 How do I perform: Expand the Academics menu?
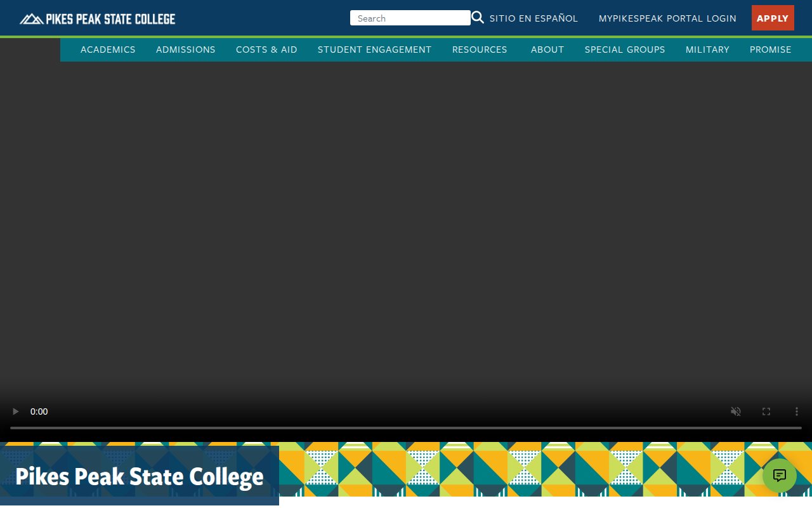[108, 50]
